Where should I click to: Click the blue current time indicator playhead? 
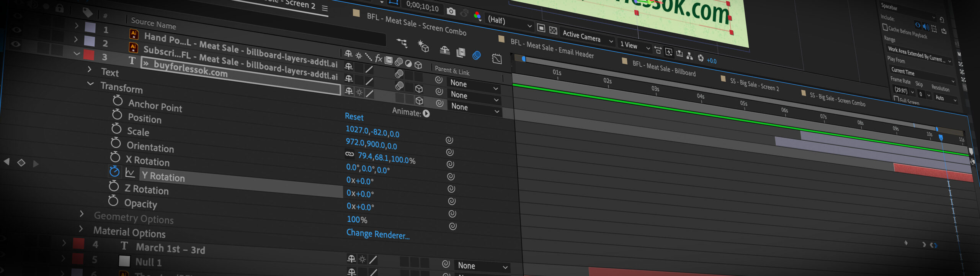pos(941,137)
